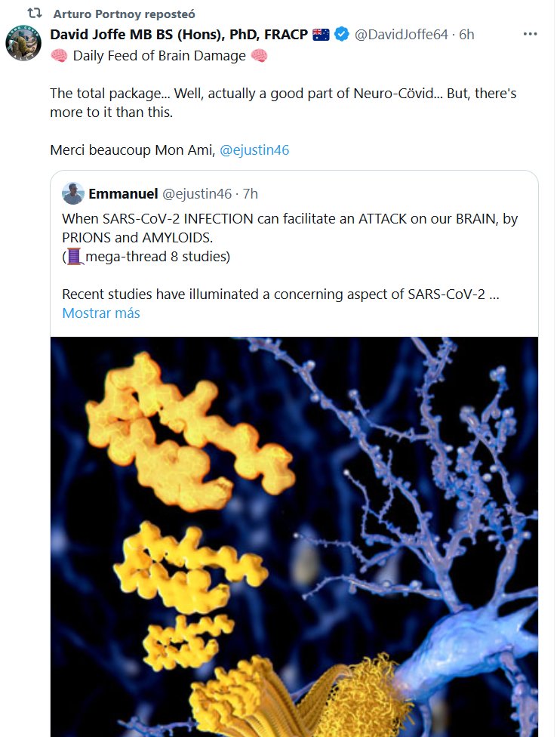
Task: Expand the tweet with "Mostrar más"
Action: coord(100,313)
